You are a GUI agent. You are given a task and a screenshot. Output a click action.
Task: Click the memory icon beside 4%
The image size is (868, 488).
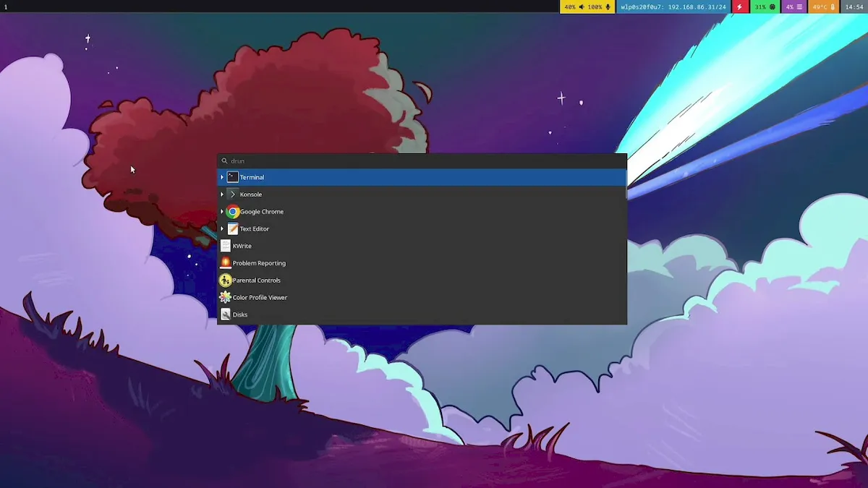(800, 7)
